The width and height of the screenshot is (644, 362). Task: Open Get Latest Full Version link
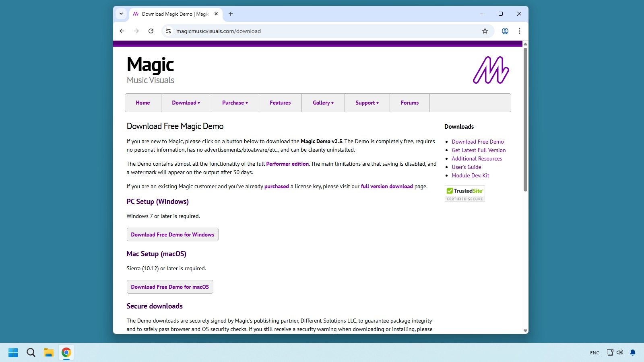click(x=479, y=150)
